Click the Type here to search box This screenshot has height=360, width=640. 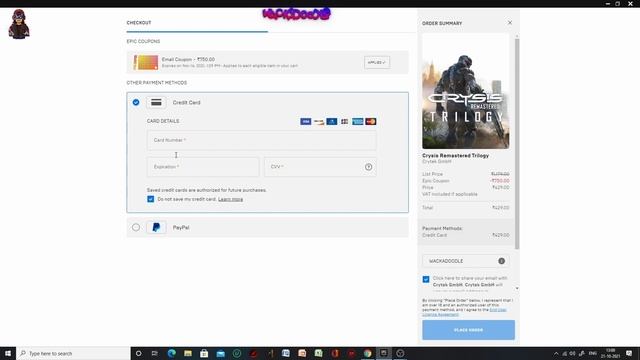(73, 353)
